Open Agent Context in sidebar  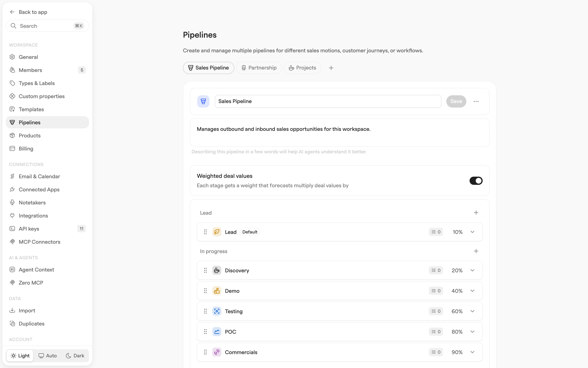coord(47,270)
